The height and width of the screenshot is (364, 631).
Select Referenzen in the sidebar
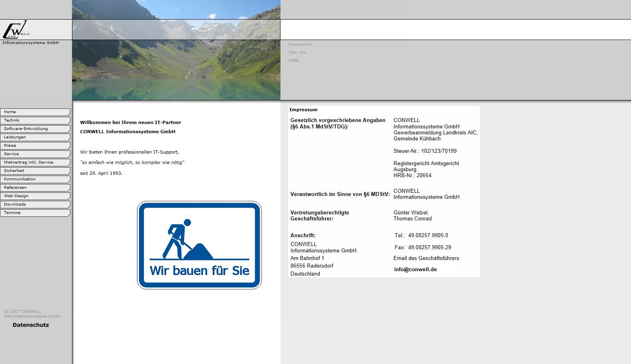(35, 188)
